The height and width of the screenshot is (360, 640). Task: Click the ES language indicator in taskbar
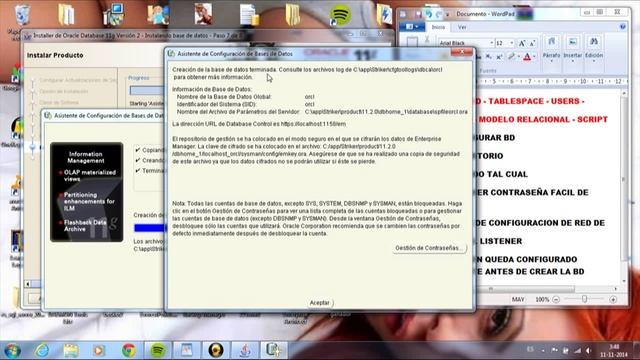[x=530, y=349]
